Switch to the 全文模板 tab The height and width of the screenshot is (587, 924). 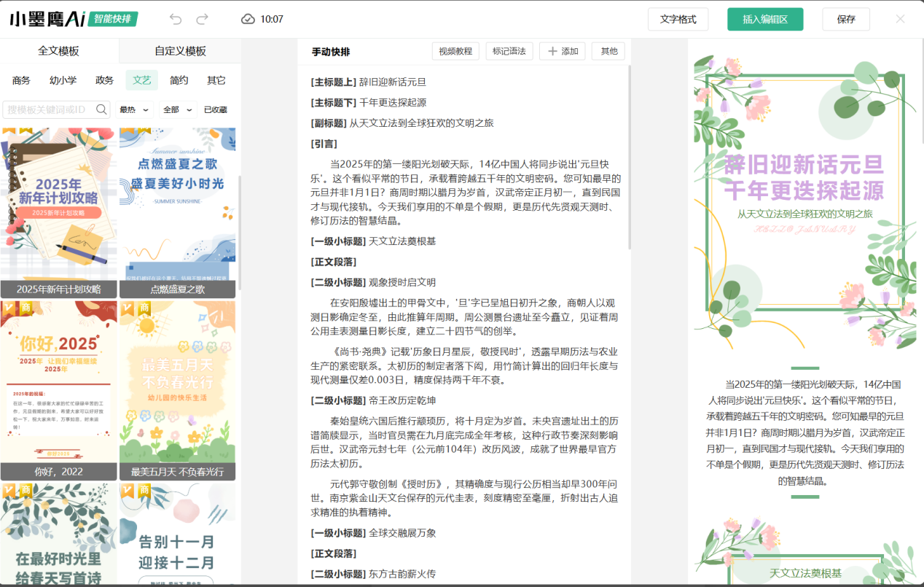tap(58, 51)
